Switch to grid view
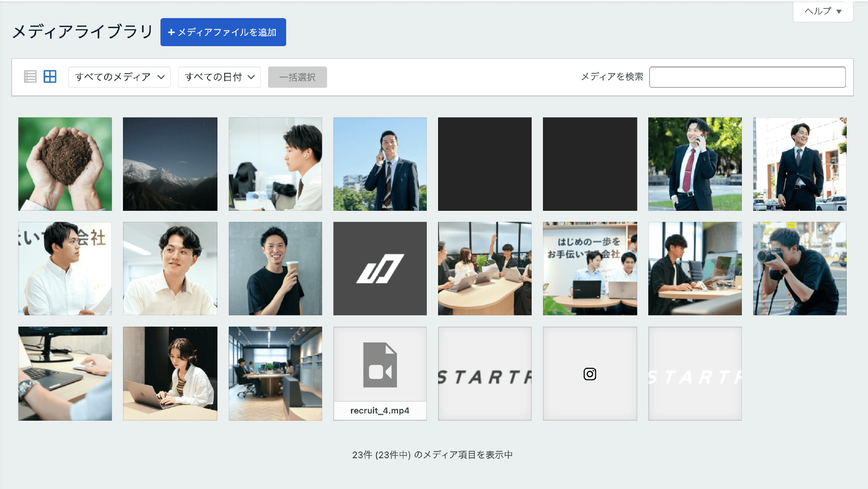This screenshot has height=489, width=868. (x=50, y=77)
